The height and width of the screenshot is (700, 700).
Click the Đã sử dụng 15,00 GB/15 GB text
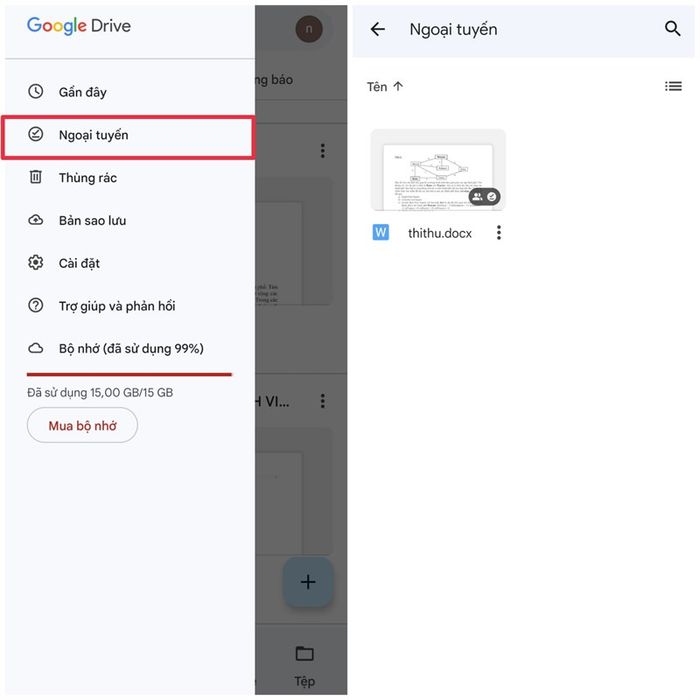(100, 393)
